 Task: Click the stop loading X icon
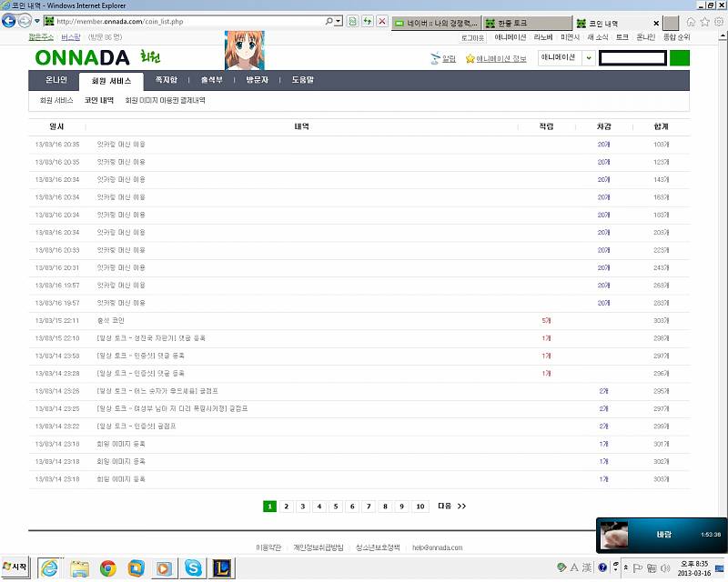(x=381, y=21)
